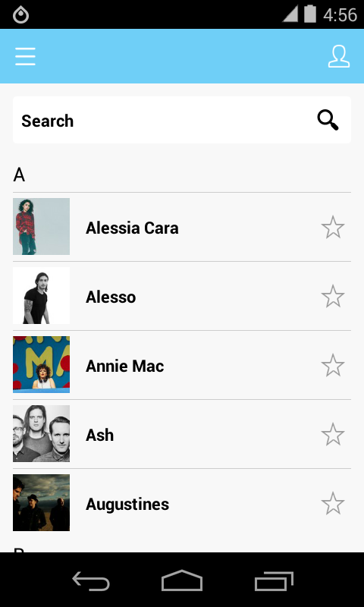Click the Search input field
This screenshot has height=607, width=364.
[x=182, y=120]
